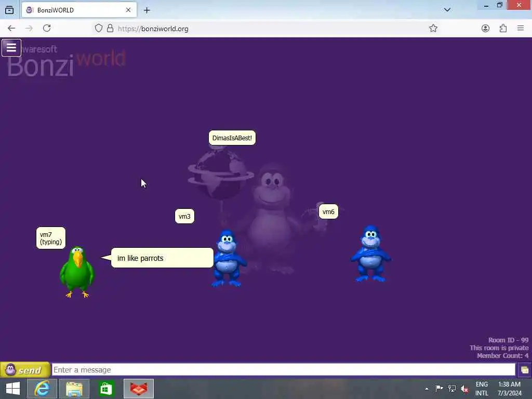
Task: Click the vm3 name tag
Action: 184,217
